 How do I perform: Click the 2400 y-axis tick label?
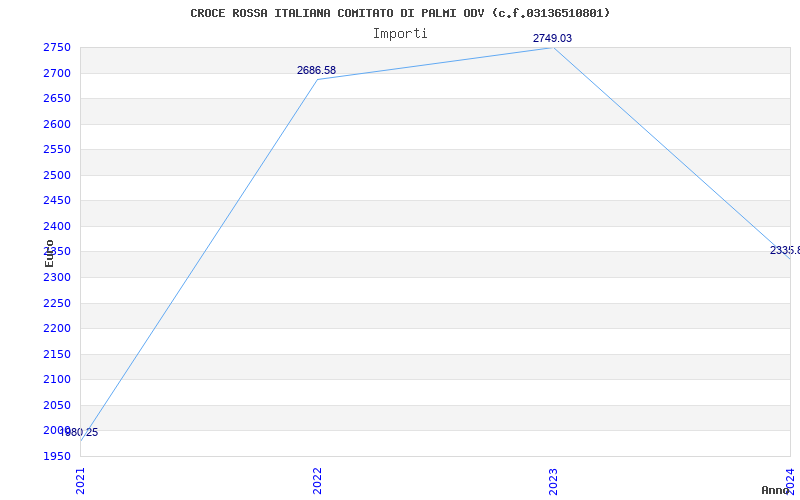coord(57,227)
